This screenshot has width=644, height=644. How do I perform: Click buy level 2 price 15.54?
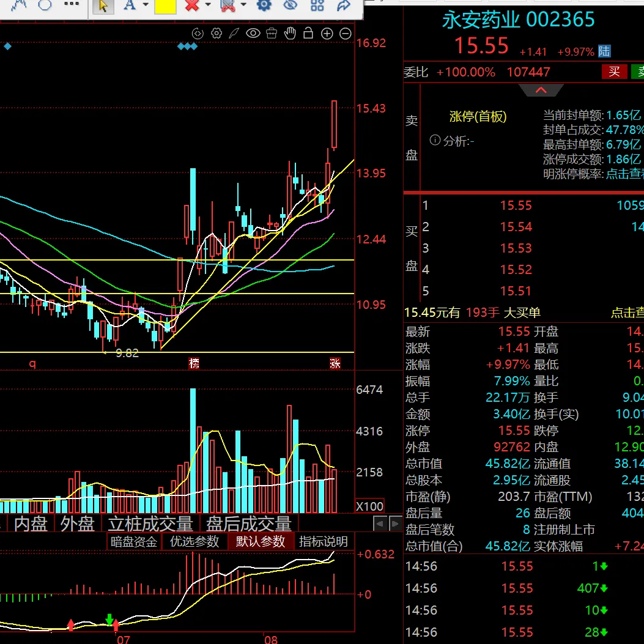click(516, 227)
